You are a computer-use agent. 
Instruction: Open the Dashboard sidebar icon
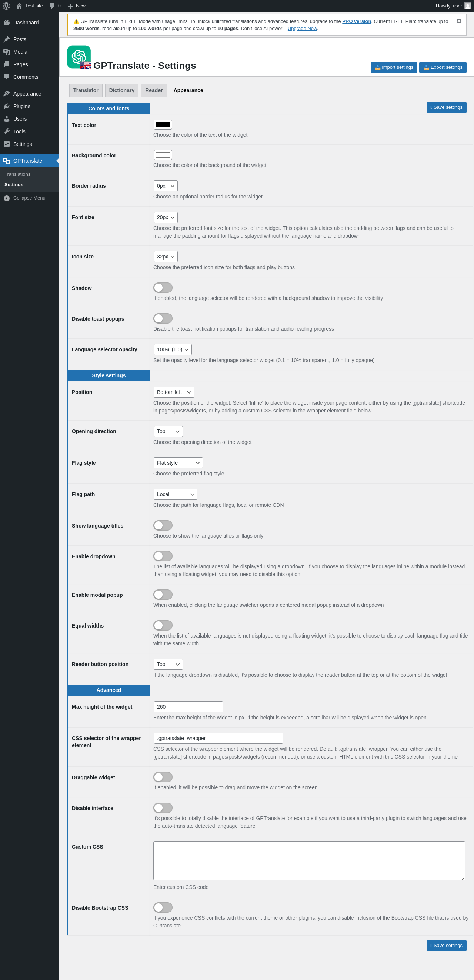[x=6, y=23]
